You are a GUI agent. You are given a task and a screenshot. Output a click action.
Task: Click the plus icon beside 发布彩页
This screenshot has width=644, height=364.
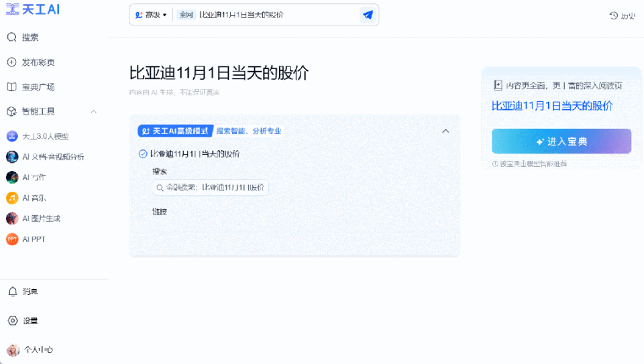(x=11, y=62)
